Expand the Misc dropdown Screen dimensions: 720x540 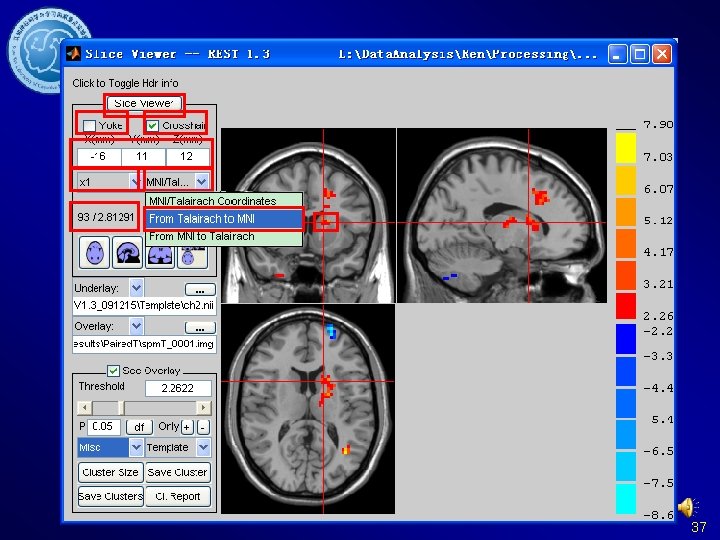click(x=110, y=447)
